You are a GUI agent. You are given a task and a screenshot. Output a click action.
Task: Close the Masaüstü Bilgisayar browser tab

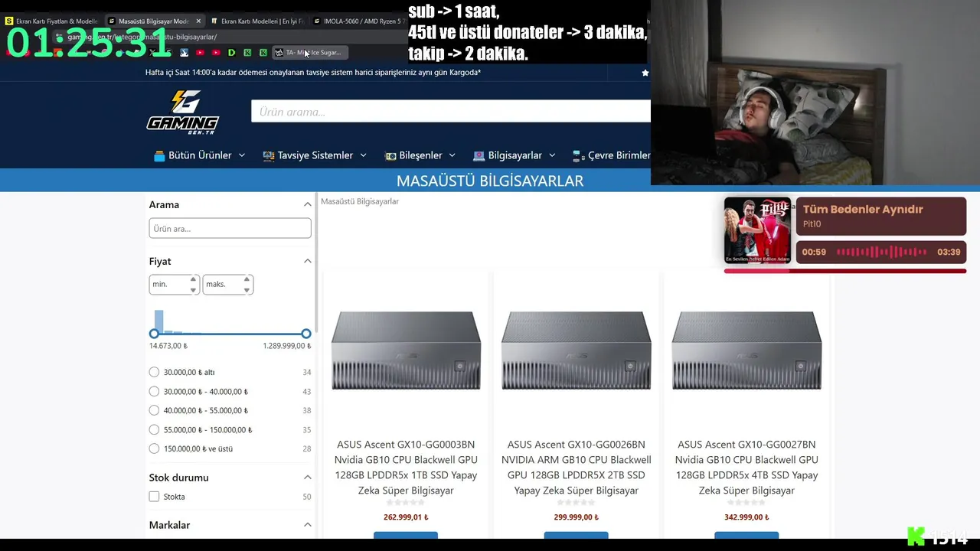(198, 21)
